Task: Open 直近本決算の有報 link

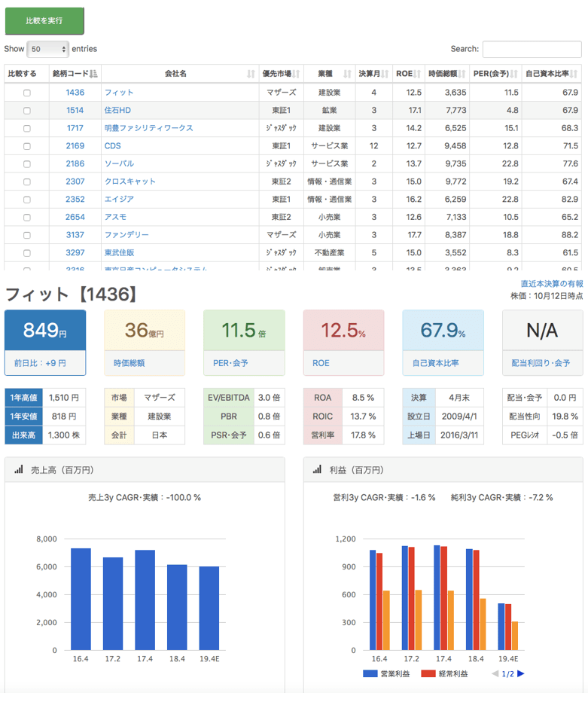Action: click(551, 284)
